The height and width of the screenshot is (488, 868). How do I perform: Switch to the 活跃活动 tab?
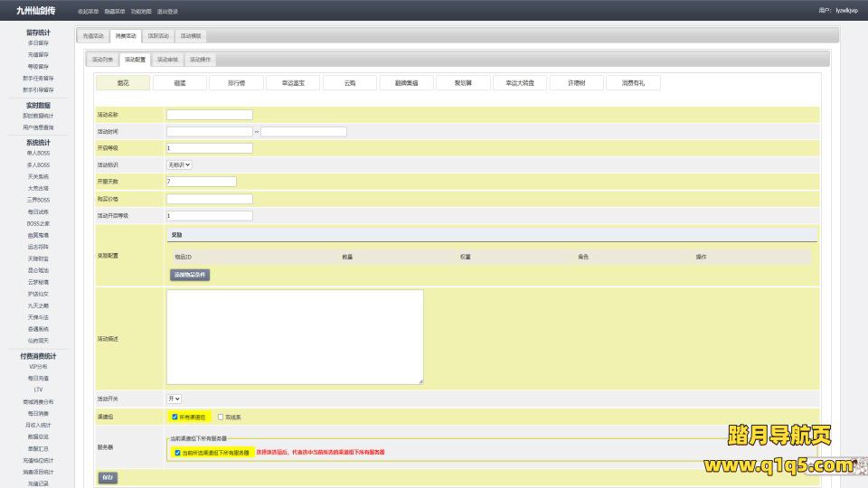click(x=158, y=36)
